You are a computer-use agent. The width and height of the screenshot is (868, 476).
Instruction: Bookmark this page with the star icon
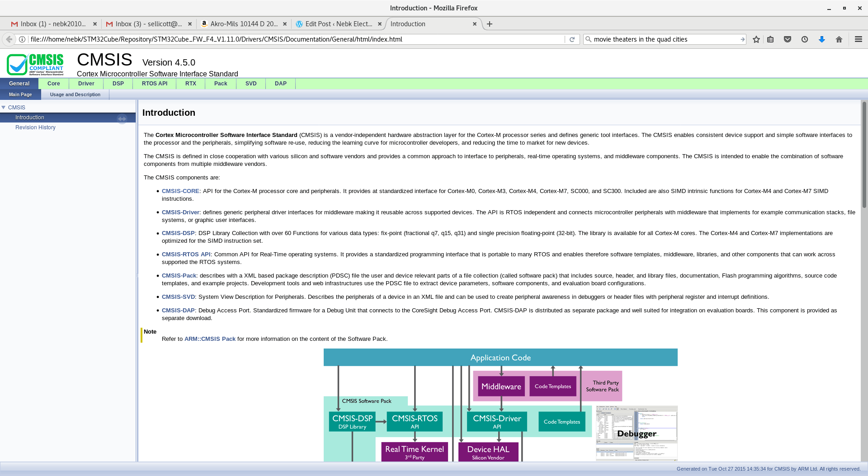(756, 39)
